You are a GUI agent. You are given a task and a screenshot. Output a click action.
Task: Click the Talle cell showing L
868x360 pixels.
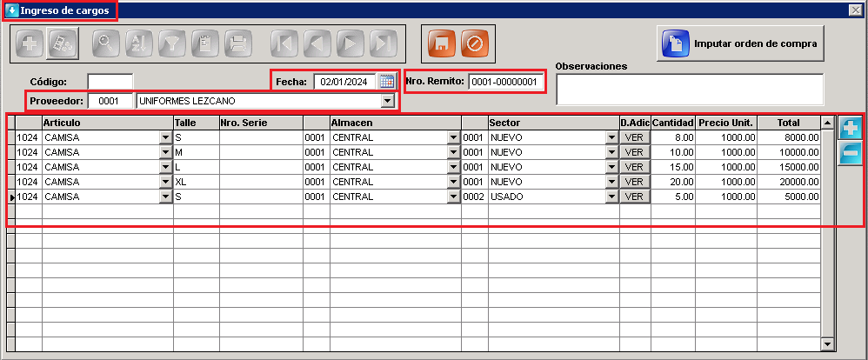tap(197, 167)
